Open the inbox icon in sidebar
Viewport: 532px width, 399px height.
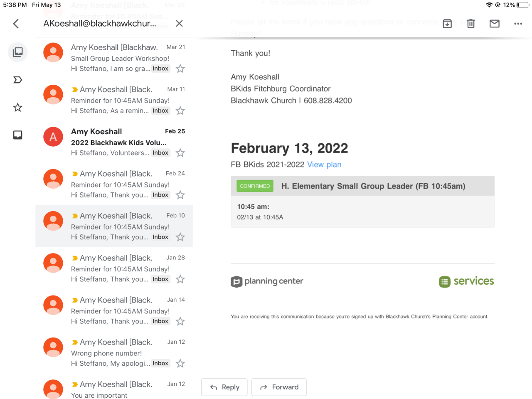tap(18, 135)
